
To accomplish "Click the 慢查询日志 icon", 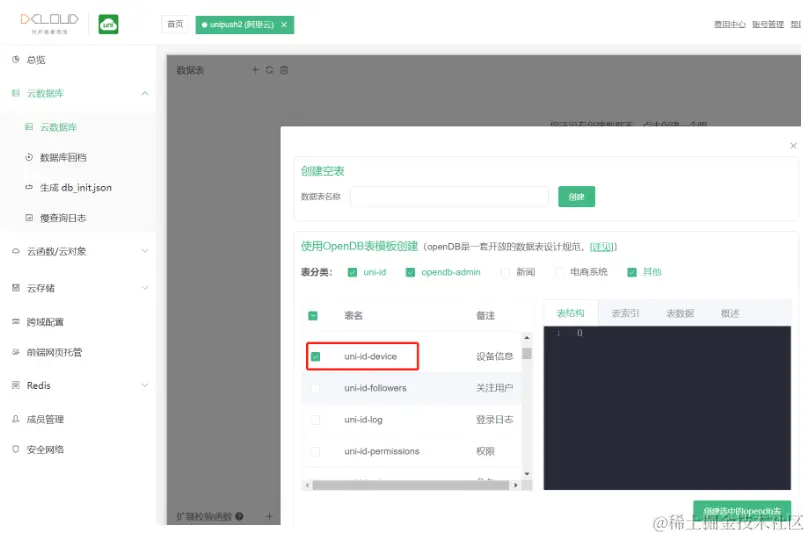I will tap(29, 218).
